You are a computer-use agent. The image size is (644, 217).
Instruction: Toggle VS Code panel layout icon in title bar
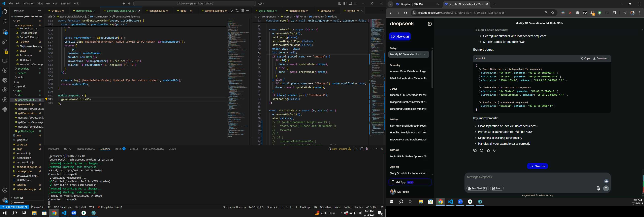click(x=350, y=3)
